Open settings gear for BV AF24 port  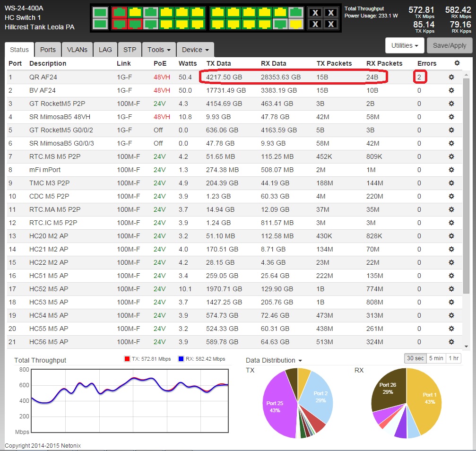click(x=451, y=90)
